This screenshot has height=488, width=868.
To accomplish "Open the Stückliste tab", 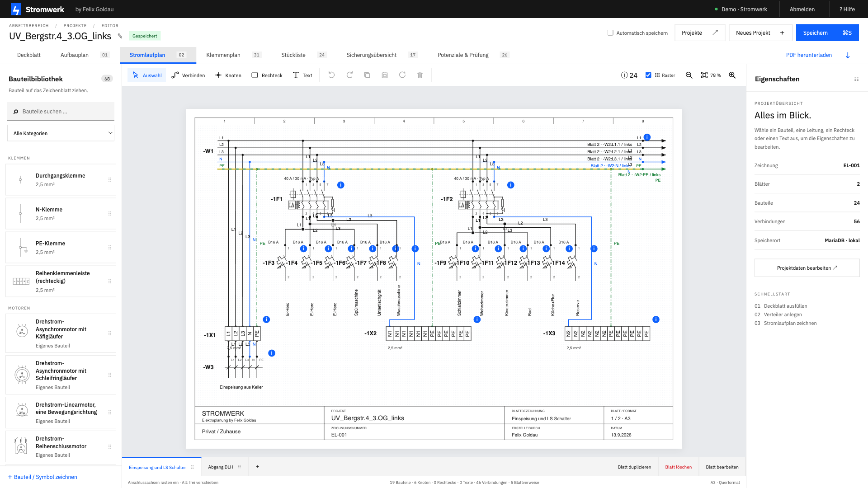I will pos(303,55).
